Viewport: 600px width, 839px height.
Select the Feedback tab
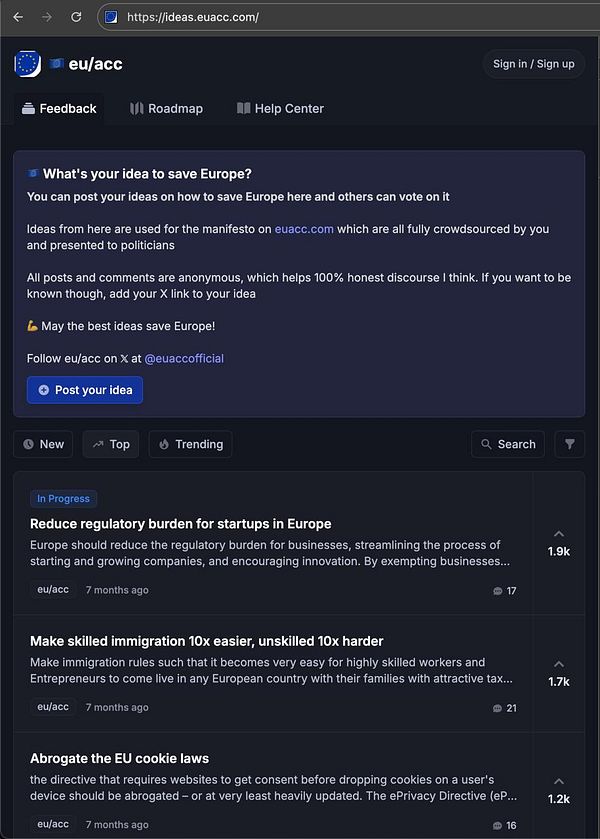point(58,109)
